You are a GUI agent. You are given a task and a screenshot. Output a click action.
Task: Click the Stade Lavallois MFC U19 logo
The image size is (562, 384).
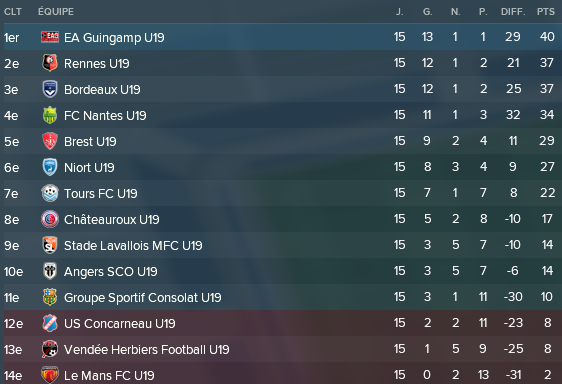click(50, 245)
